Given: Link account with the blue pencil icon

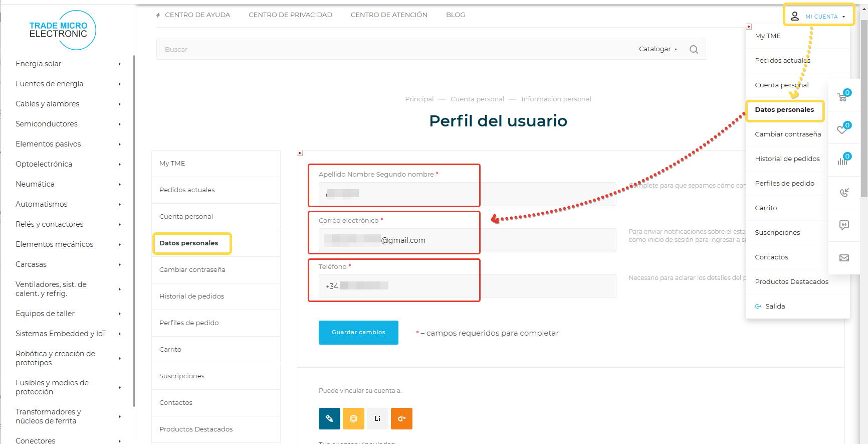Looking at the screenshot, I should pyautogui.click(x=329, y=418).
